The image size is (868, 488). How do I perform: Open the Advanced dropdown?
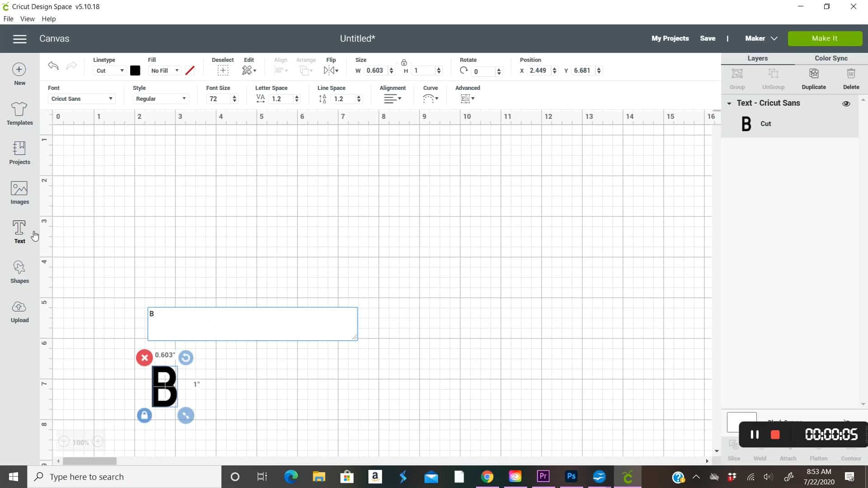click(x=467, y=99)
